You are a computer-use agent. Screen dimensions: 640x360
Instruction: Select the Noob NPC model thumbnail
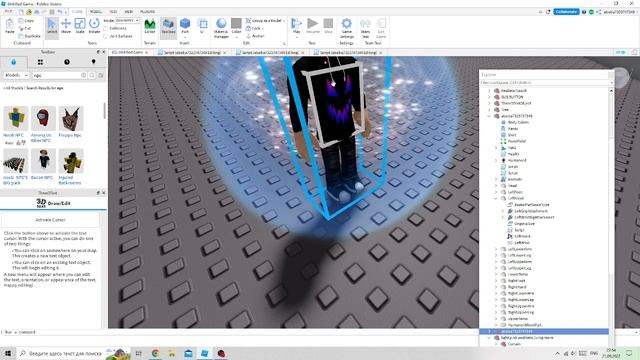tap(16, 118)
